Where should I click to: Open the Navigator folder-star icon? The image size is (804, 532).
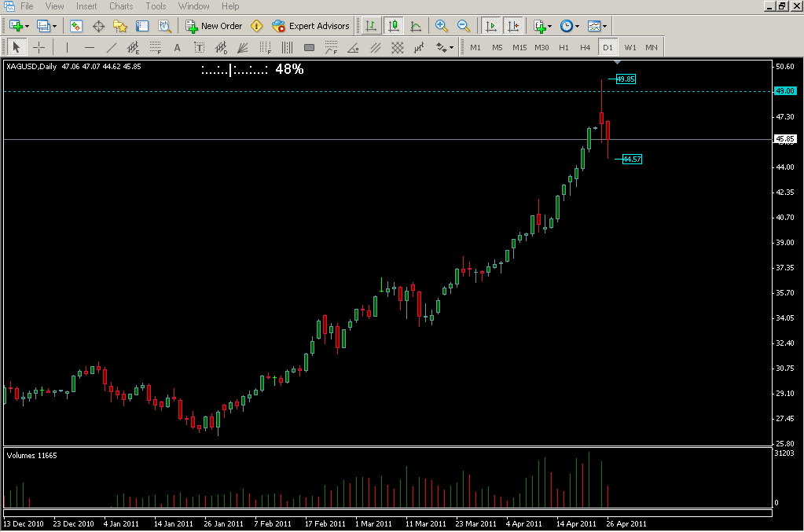120,26
